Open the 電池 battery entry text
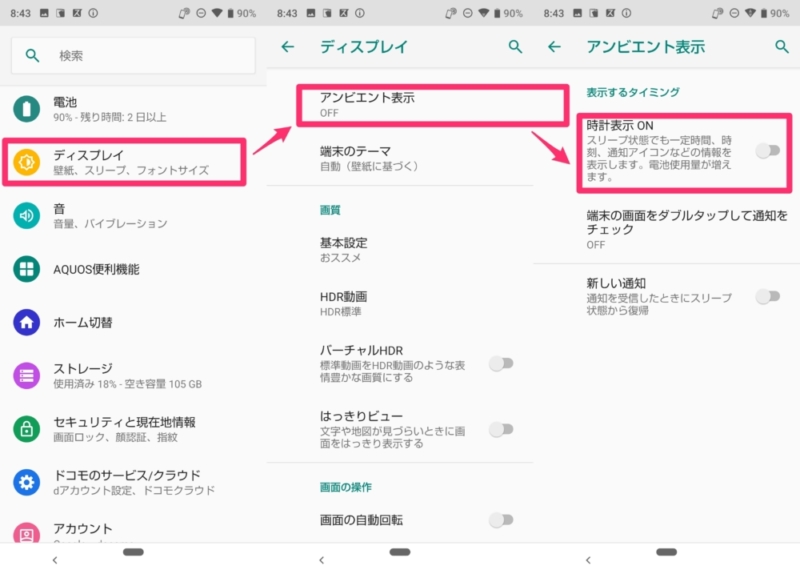 (x=110, y=109)
